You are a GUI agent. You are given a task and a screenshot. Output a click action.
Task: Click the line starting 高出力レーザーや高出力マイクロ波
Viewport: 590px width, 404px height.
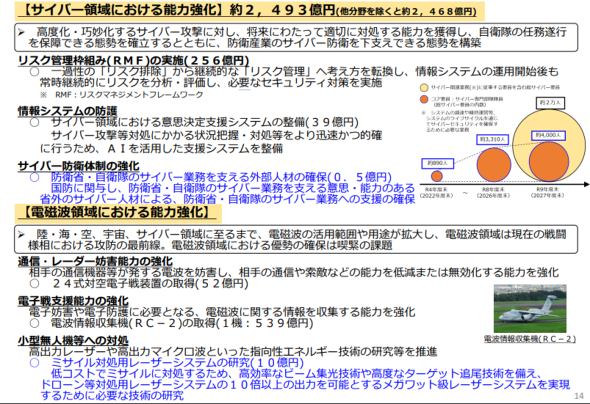[233, 352]
